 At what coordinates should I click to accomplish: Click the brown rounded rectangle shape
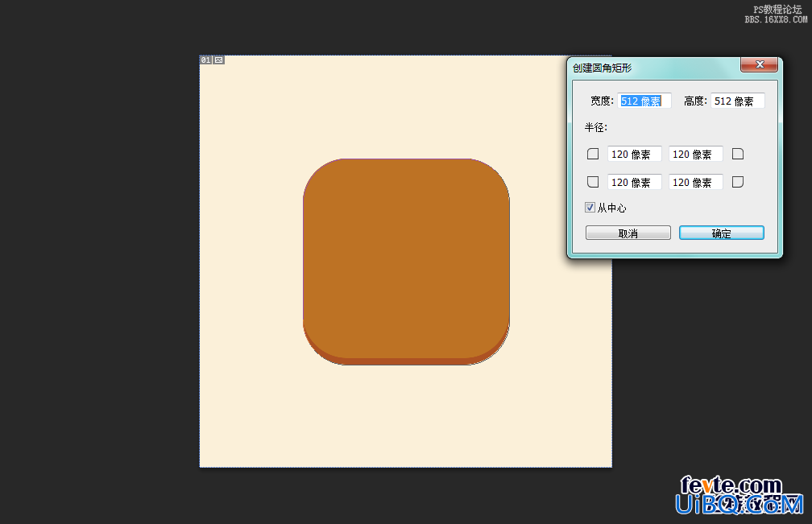(x=406, y=262)
